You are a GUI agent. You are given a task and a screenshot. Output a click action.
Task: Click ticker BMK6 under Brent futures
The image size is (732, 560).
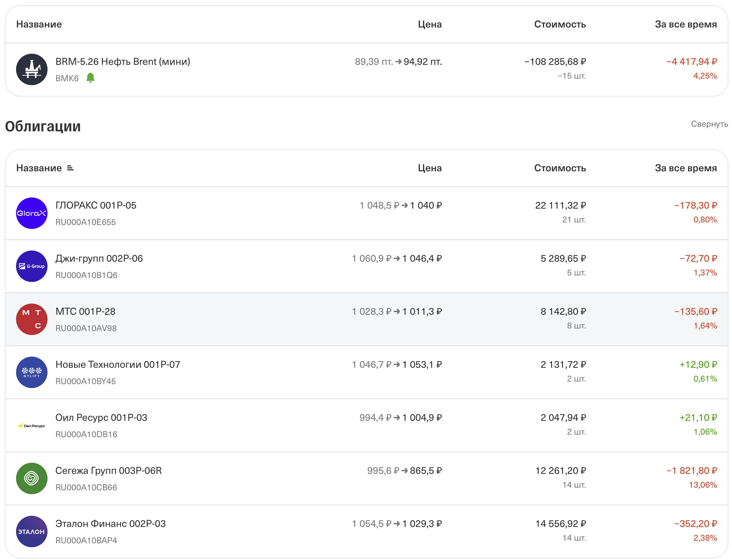point(67,78)
